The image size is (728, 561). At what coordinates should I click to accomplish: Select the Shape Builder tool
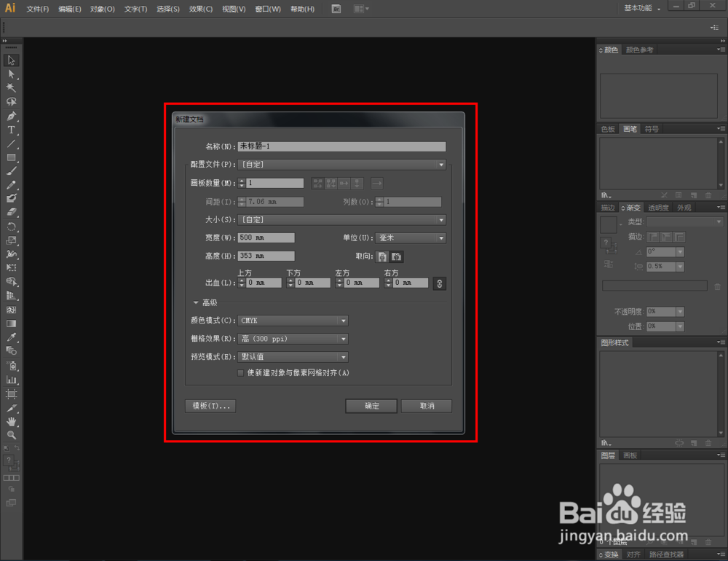click(x=11, y=282)
